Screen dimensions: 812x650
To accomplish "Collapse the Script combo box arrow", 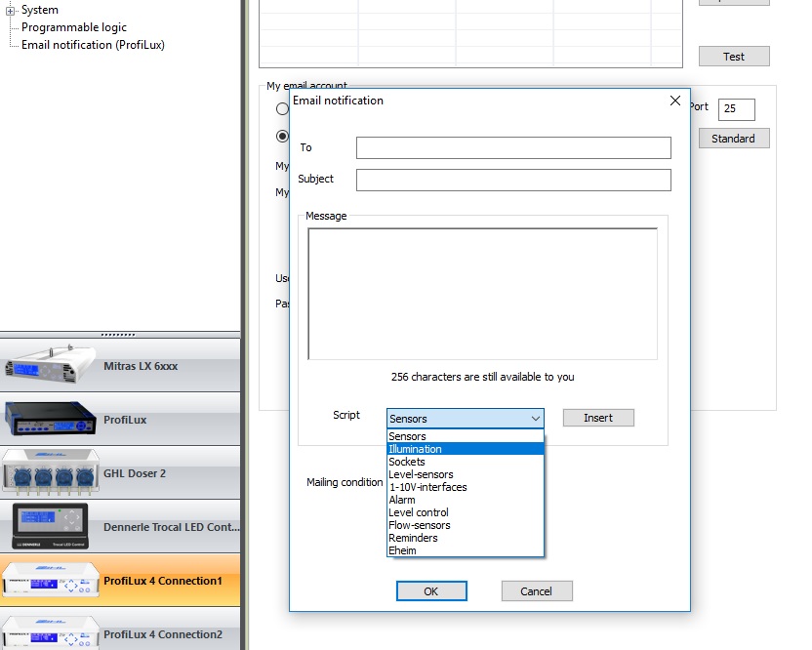I will (536, 419).
